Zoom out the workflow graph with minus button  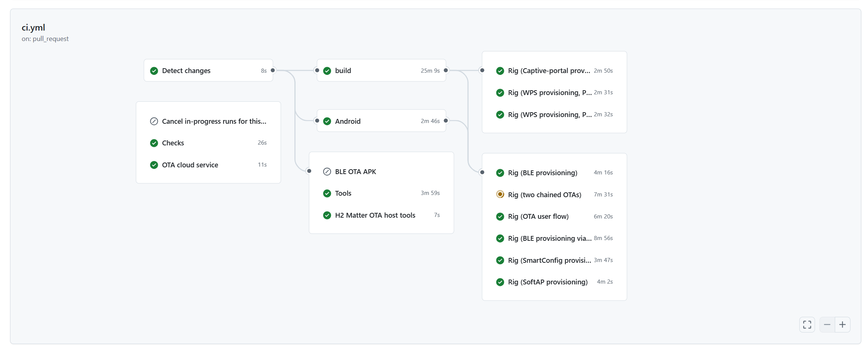(827, 325)
